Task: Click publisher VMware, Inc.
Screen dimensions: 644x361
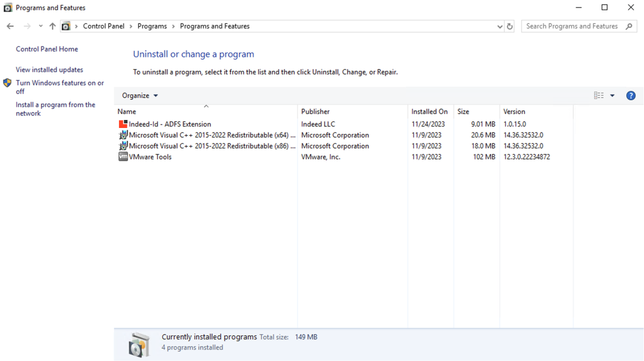Action: click(321, 157)
